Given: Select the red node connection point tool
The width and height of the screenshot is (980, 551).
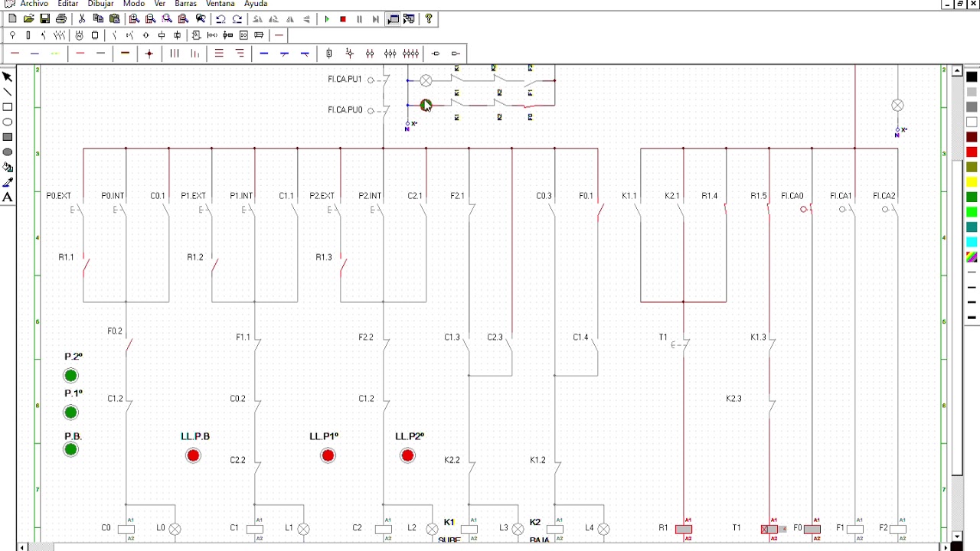Looking at the screenshot, I should 149,54.
